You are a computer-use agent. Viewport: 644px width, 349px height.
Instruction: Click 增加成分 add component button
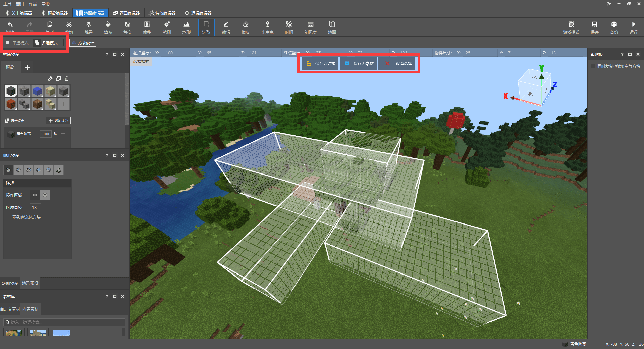(x=58, y=121)
